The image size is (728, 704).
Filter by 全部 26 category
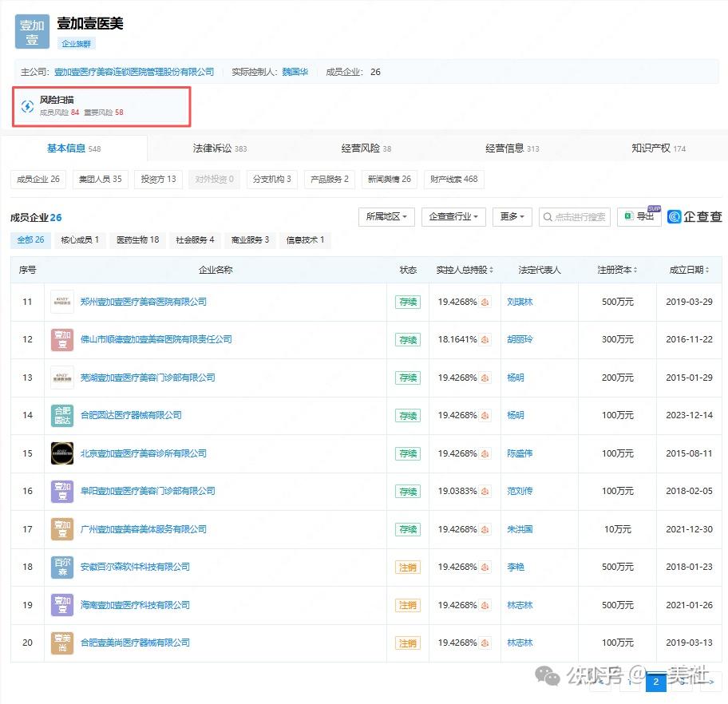pyautogui.click(x=30, y=240)
